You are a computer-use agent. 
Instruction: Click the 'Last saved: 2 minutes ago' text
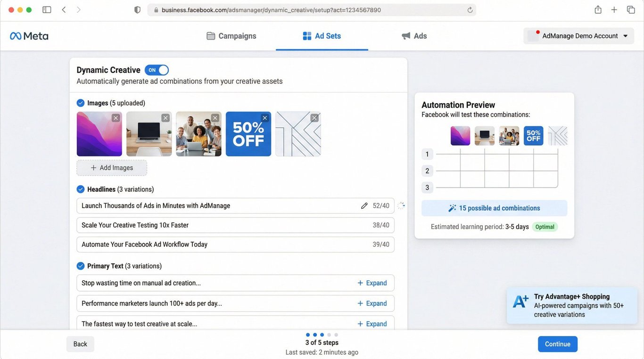(x=322, y=352)
